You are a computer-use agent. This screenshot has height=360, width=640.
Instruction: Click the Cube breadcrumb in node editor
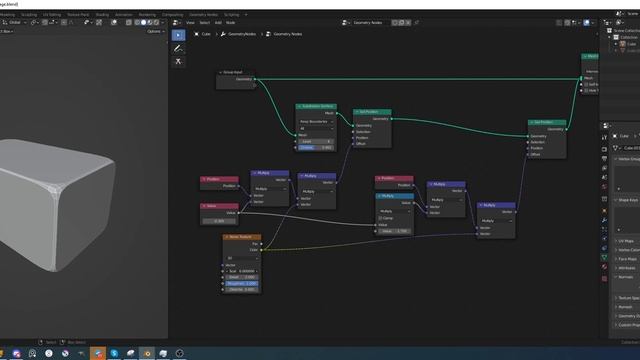(202, 34)
